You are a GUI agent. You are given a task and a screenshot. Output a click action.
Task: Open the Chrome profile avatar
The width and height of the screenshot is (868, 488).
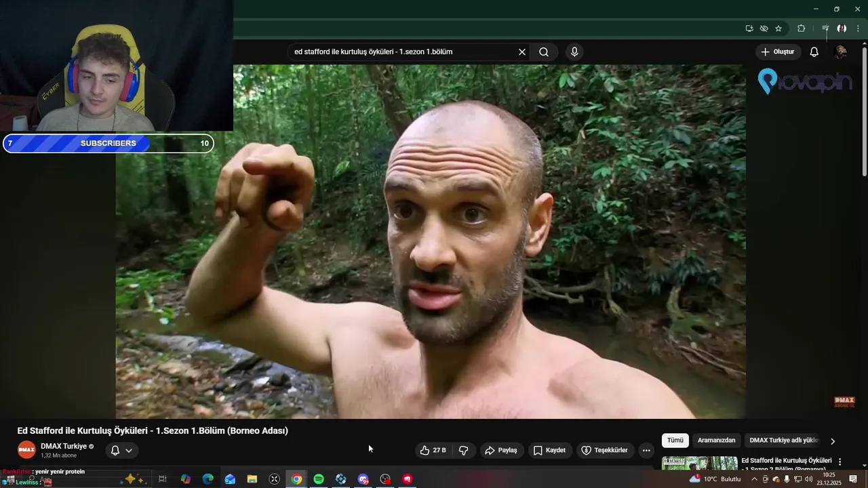[x=842, y=28]
